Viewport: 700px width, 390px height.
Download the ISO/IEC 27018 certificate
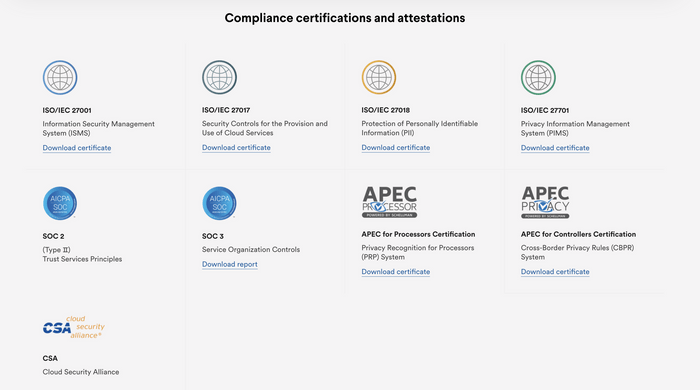(x=396, y=147)
